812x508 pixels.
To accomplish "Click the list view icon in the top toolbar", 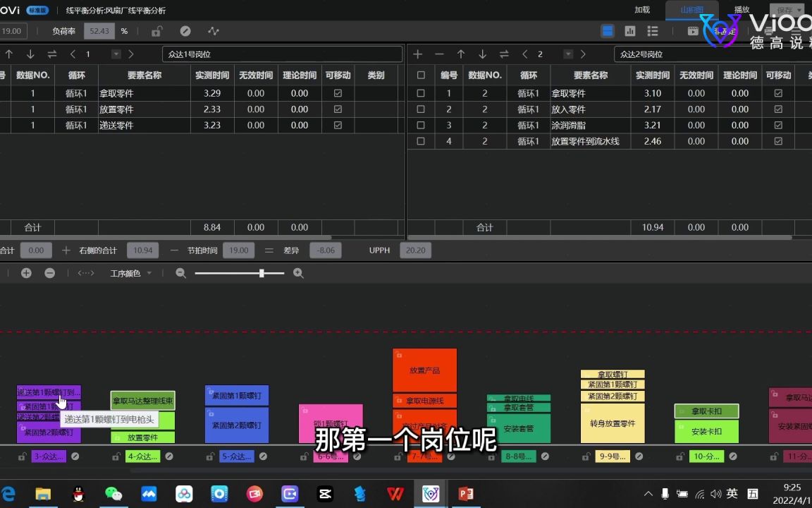I will 652,31.
